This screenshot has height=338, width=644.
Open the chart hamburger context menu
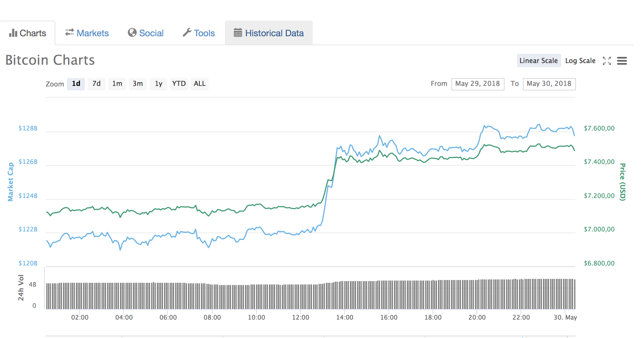tap(622, 61)
